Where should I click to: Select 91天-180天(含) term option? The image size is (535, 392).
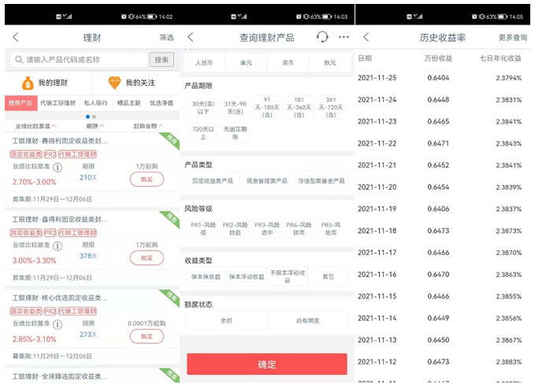pos(267,107)
